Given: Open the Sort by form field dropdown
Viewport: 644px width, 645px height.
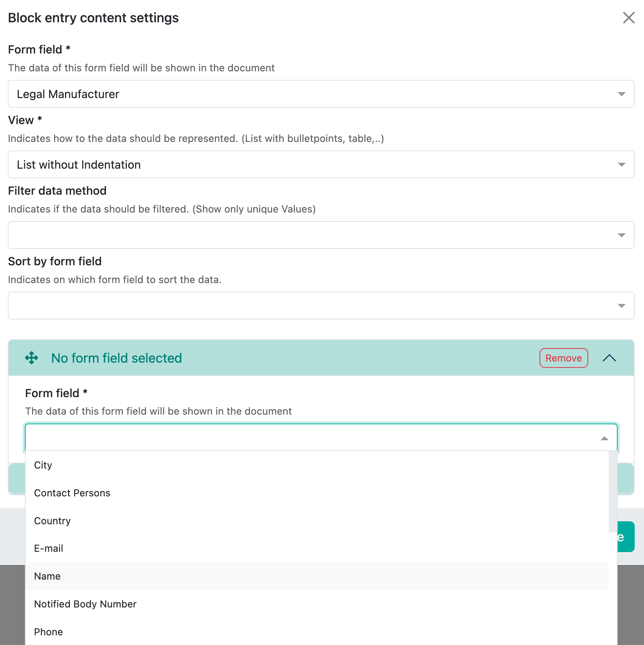Looking at the screenshot, I should (321, 306).
